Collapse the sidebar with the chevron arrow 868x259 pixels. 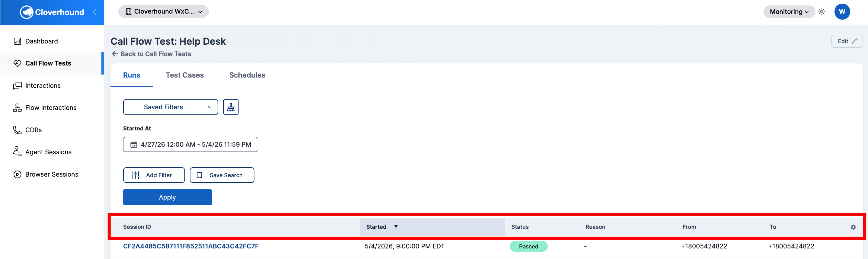(x=95, y=12)
